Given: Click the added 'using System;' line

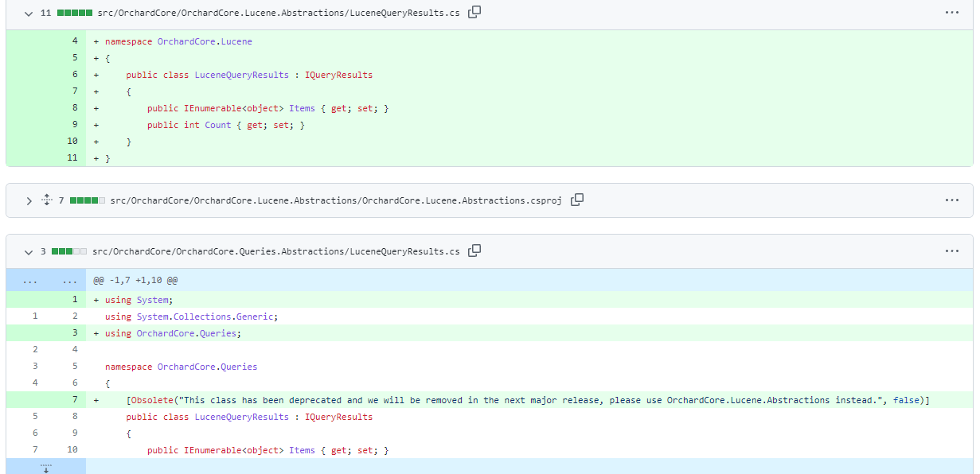Looking at the screenshot, I should click(x=529, y=300).
